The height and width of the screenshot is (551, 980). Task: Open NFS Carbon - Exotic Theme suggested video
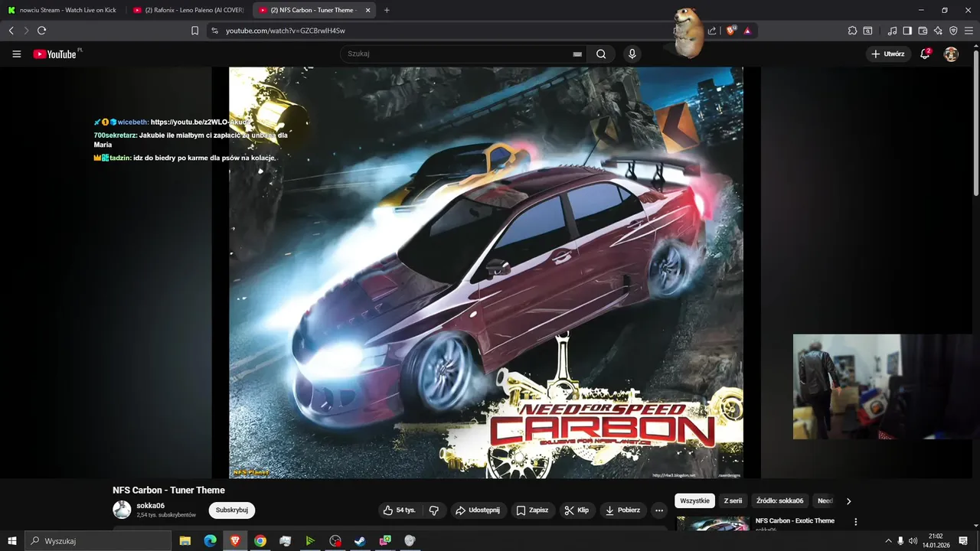coord(795,521)
